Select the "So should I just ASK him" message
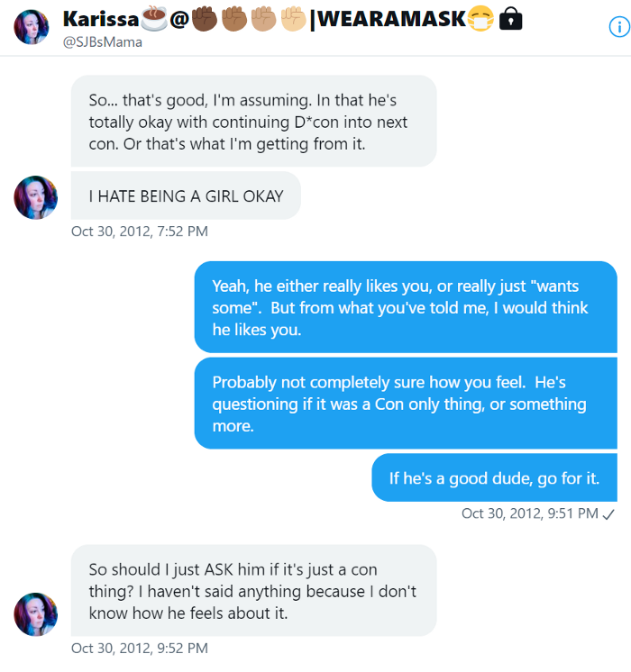This screenshot has width=631, height=672. (x=253, y=590)
